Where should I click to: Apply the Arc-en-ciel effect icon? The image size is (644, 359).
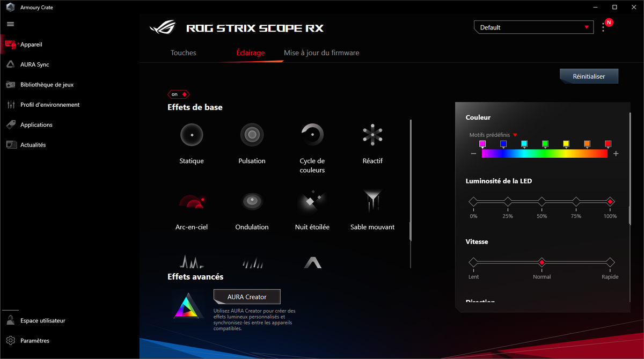192,201
